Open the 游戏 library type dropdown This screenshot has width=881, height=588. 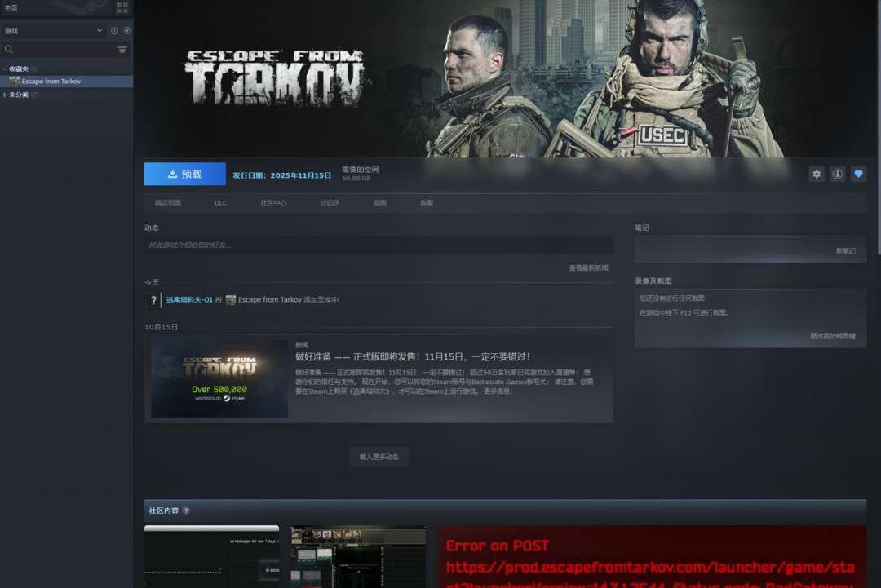[x=53, y=31]
